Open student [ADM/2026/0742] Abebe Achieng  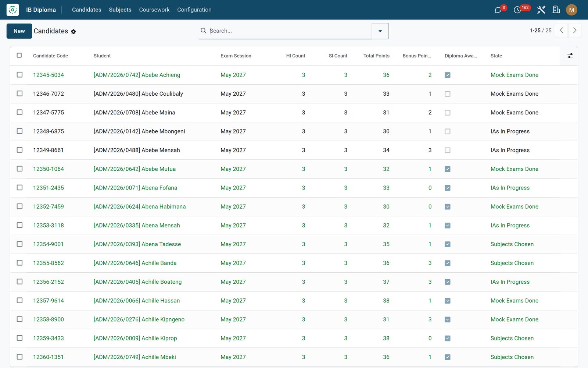[137, 75]
